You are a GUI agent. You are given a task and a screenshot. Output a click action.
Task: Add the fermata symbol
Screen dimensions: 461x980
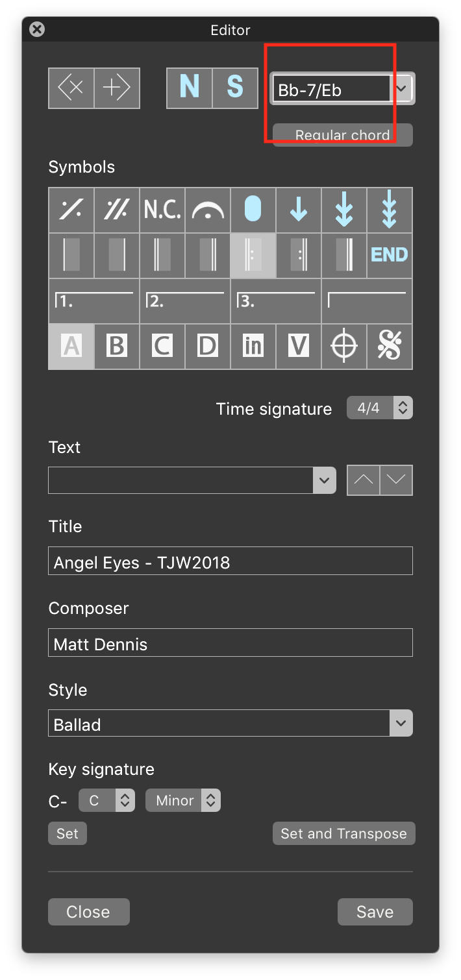pyautogui.click(x=208, y=210)
